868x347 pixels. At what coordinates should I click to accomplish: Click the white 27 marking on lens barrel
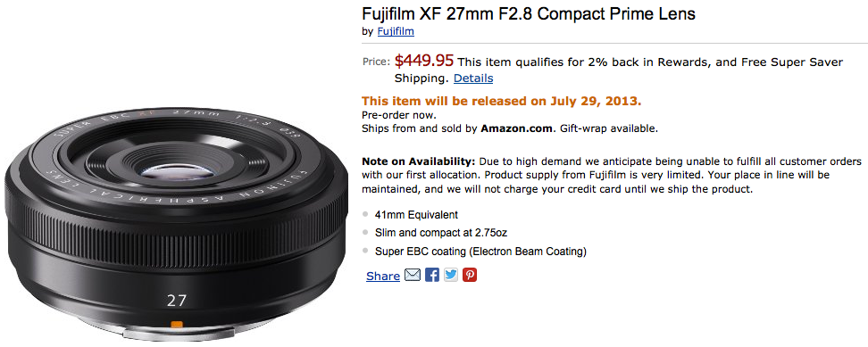tap(177, 302)
